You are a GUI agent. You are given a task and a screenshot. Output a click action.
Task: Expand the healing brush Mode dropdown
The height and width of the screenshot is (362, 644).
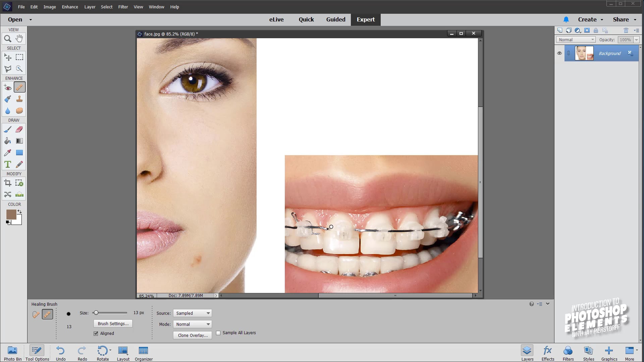[x=193, y=324]
